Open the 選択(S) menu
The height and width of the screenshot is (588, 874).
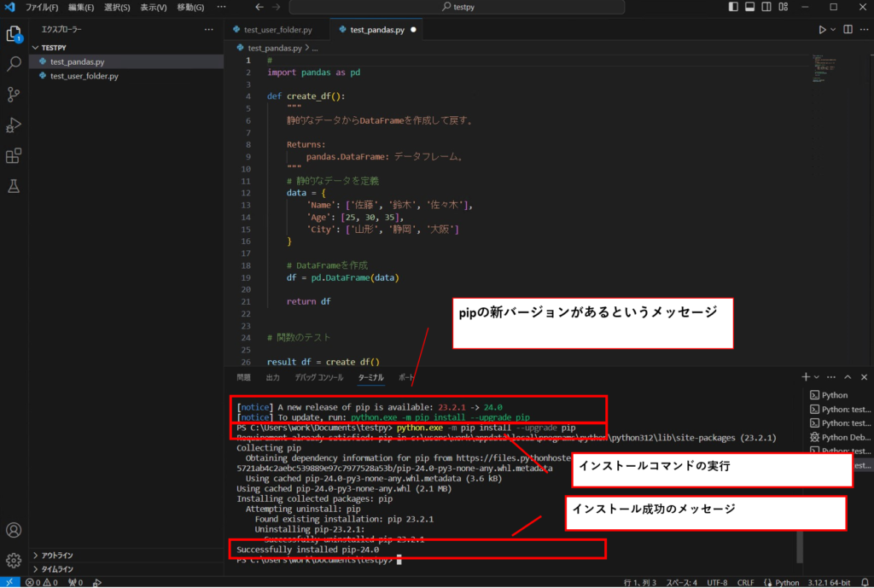[117, 7]
